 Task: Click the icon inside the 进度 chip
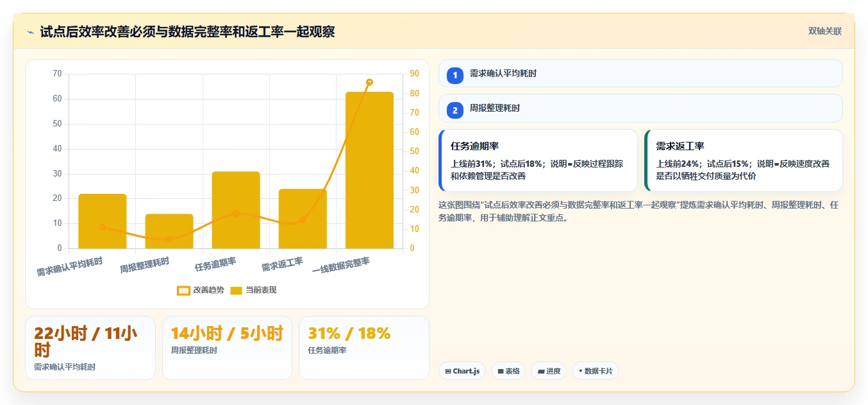click(541, 371)
